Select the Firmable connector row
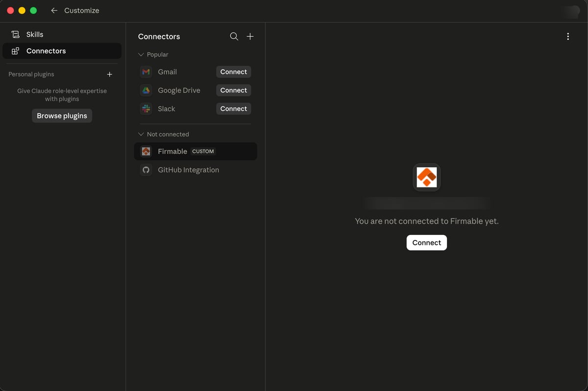This screenshot has width=588, height=391. (x=196, y=152)
